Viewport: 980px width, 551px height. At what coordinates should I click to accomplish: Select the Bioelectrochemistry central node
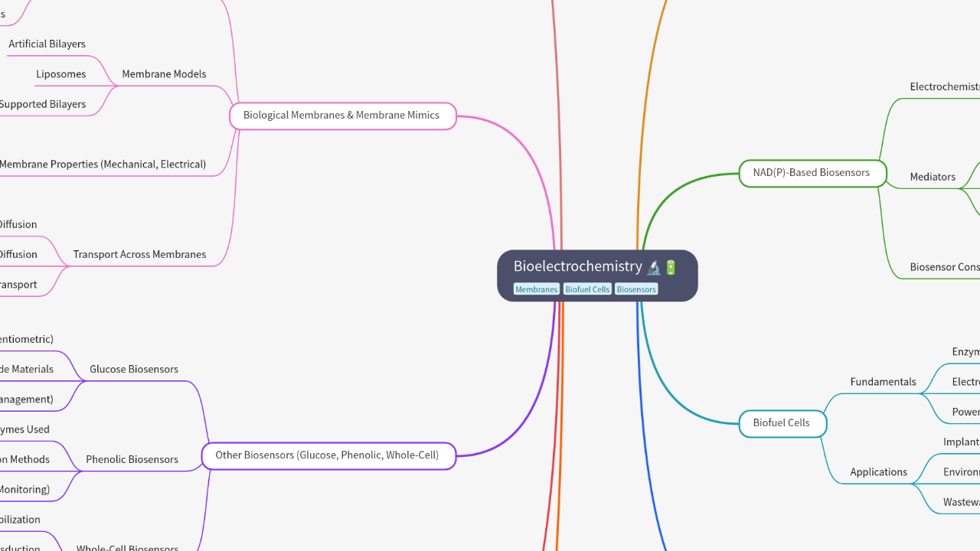pos(597,275)
